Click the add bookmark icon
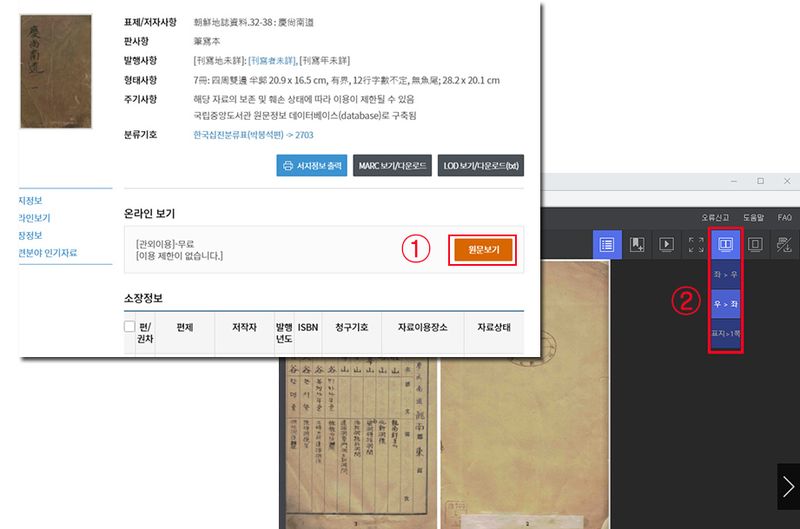Screen dimensions: 800x529 (x=636, y=244)
